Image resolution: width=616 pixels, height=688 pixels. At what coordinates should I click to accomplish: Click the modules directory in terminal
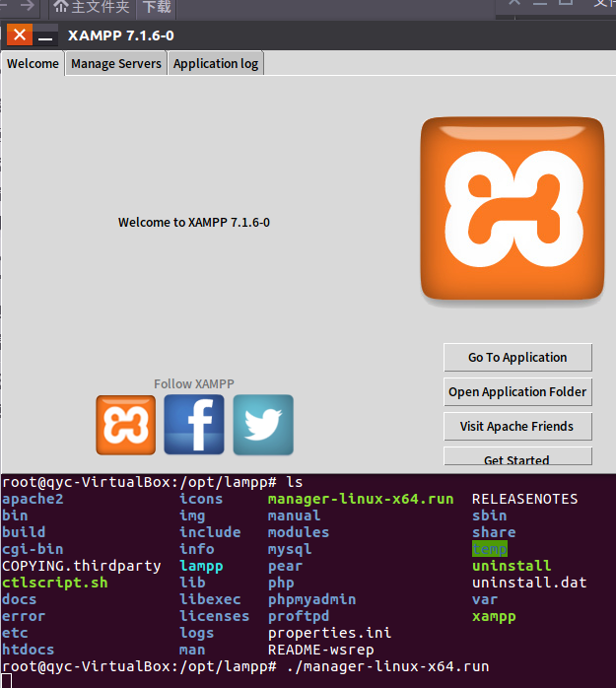point(299,532)
